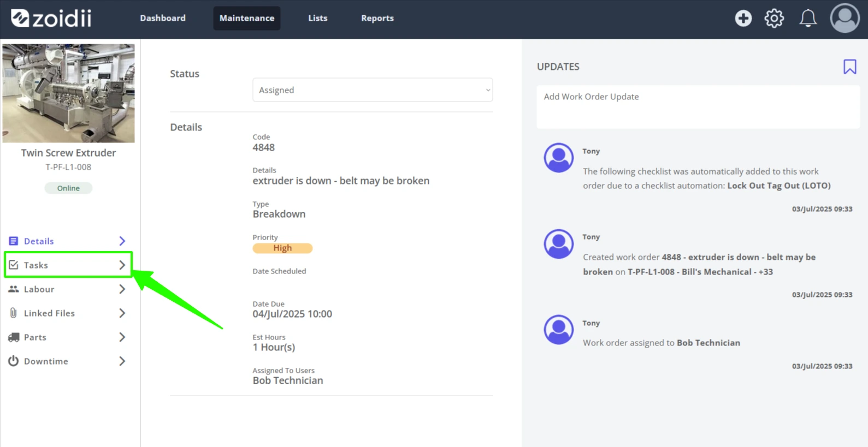
Task: Click the Twin Screw Extruder asset name
Action: 68,153
